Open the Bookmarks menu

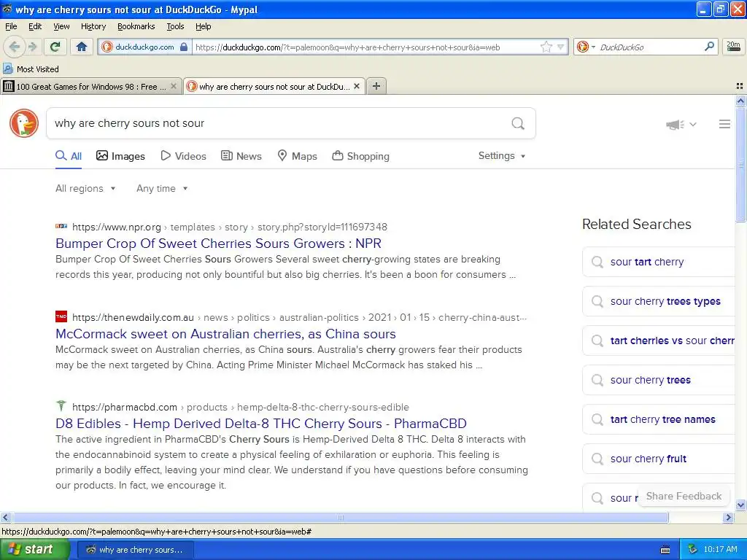click(136, 26)
